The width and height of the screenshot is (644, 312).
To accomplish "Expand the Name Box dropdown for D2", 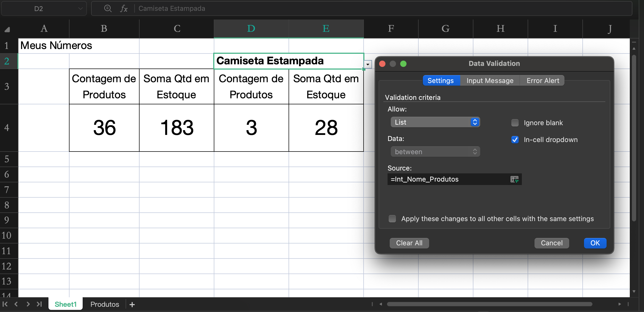I will click(80, 9).
